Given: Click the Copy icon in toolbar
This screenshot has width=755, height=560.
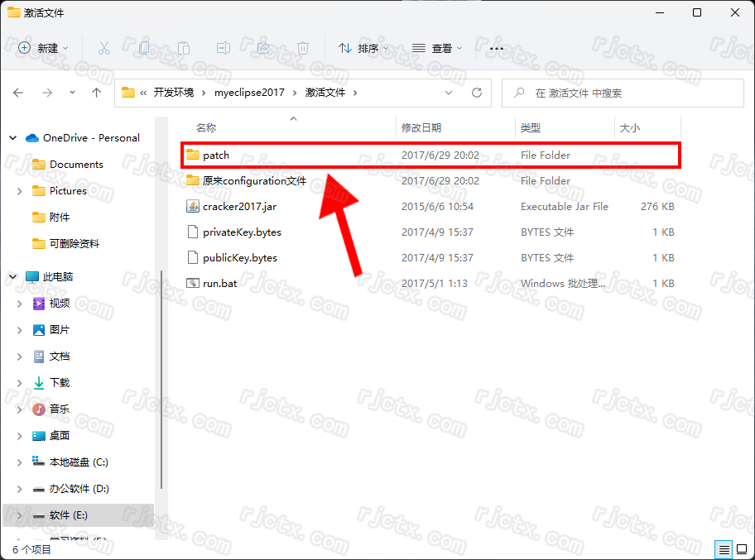Looking at the screenshot, I should (144, 48).
